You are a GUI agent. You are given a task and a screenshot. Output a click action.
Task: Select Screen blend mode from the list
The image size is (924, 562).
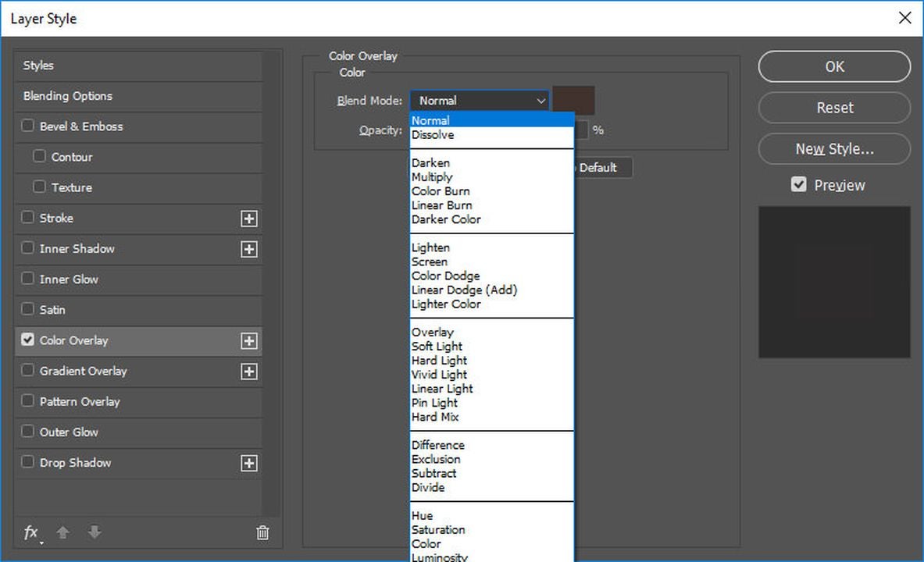point(430,262)
